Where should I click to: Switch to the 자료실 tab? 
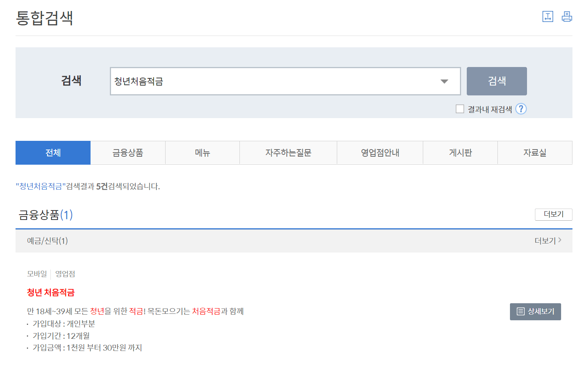click(x=535, y=153)
